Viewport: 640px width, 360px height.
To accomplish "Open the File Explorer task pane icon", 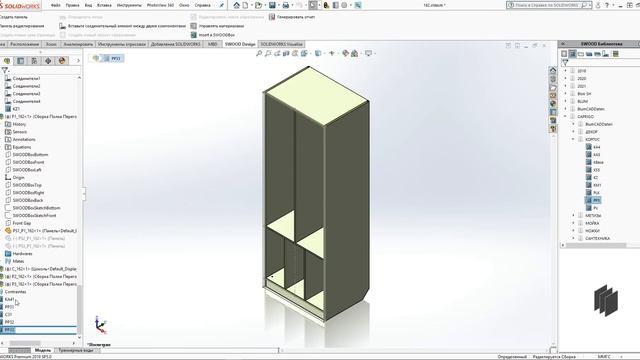I will click(x=553, y=87).
